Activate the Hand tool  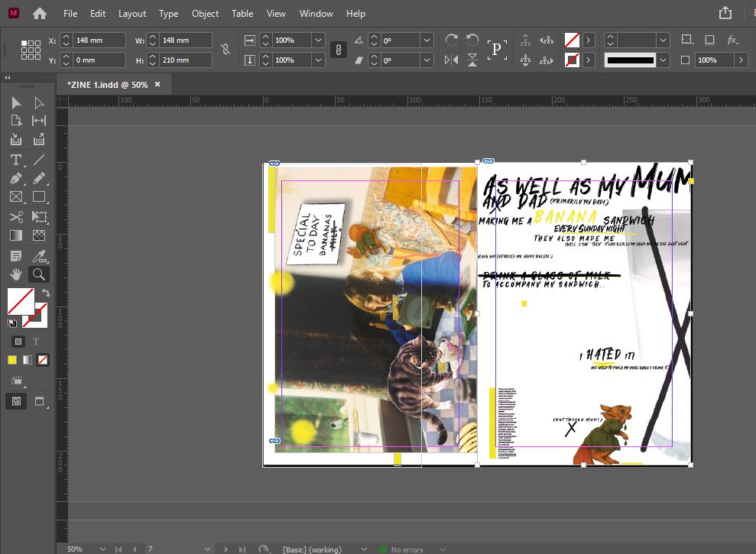(15, 274)
